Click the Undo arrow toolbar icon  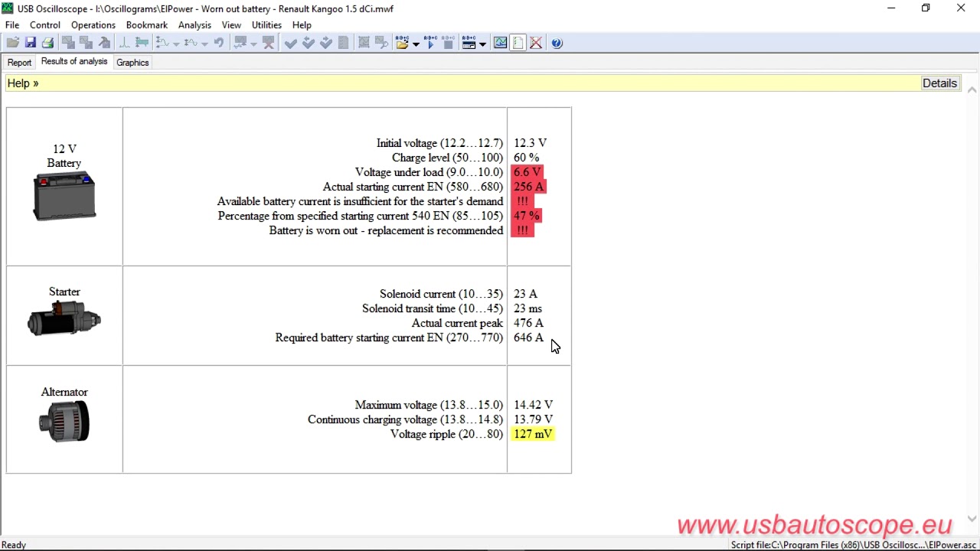pyautogui.click(x=219, y=43)
